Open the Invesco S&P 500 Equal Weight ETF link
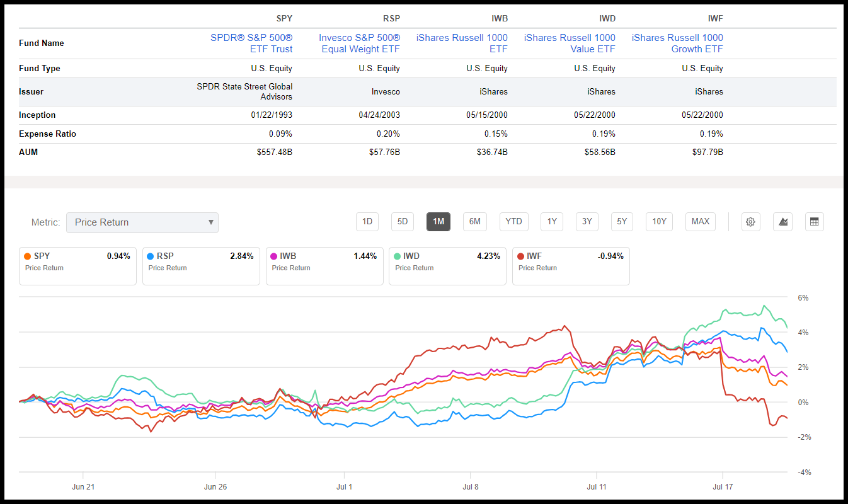 coord(360,43)
